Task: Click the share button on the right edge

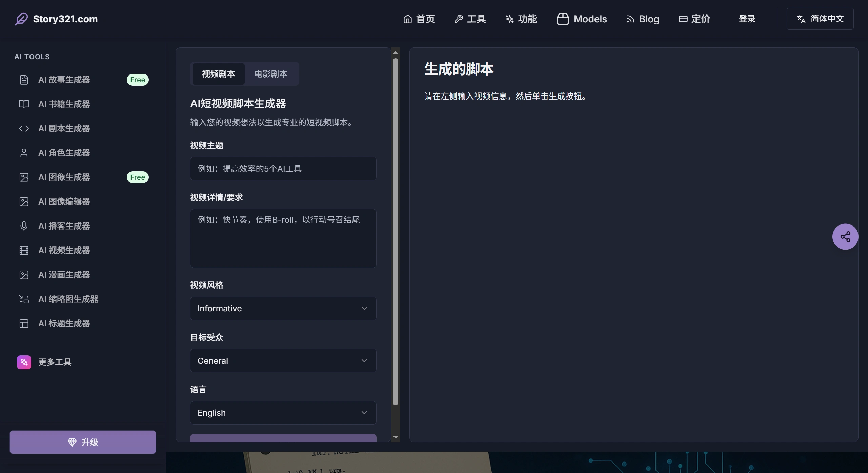Action: click(845, 236)
